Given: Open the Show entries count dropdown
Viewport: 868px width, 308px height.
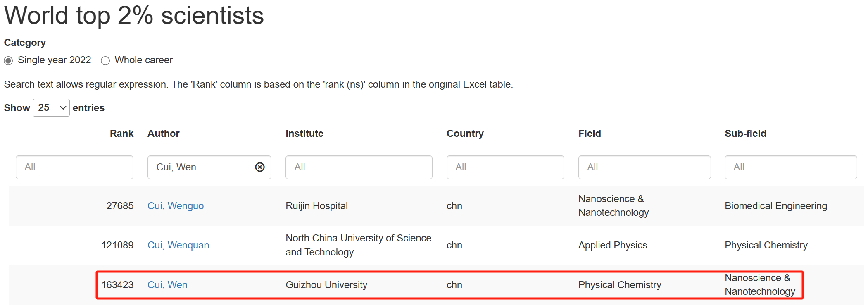Looking at the screenshot, I should (x=51, y=108).
